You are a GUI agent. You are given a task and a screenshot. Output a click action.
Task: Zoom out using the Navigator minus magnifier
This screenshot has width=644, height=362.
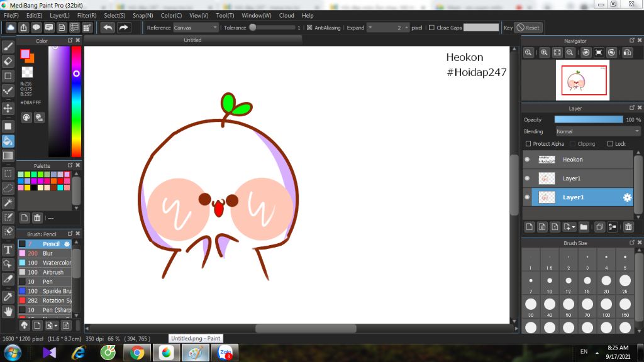click(570, 53)
